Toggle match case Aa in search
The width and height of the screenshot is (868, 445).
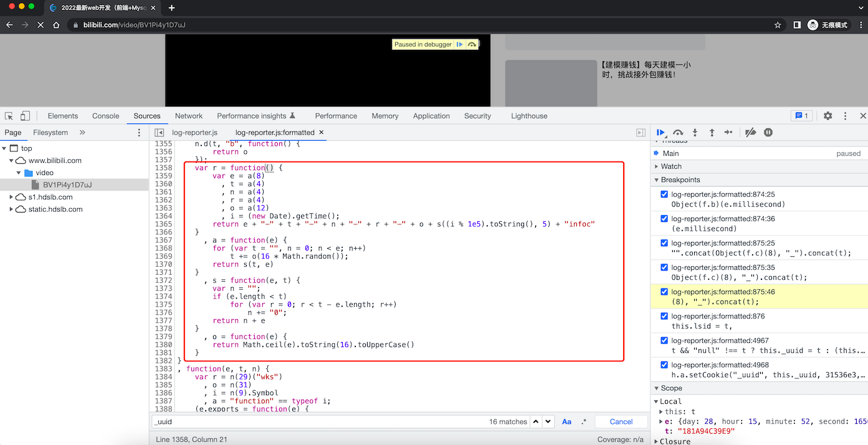click(x=567, y=422)
